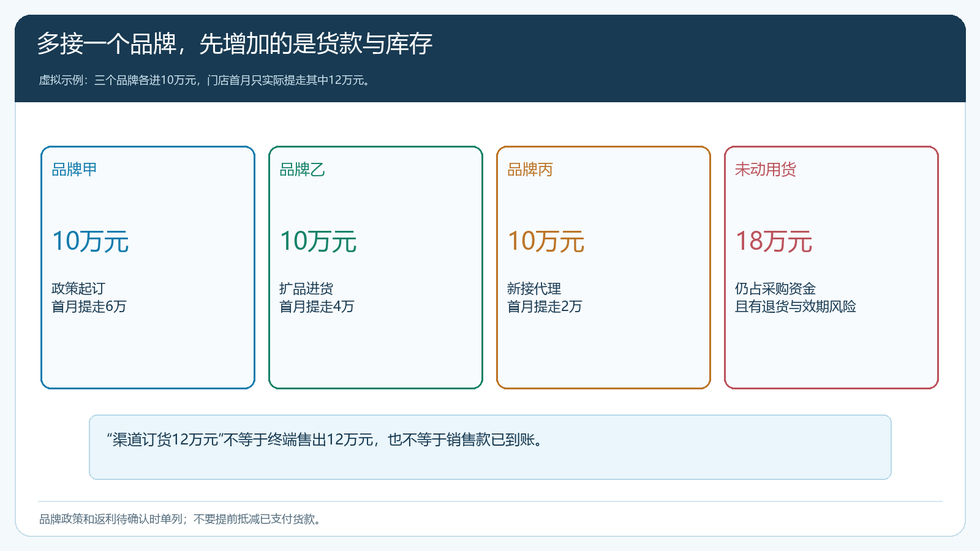Click the text 扩品进货
The height and width of the screenshot is (551, 980).
coord(306,288)
